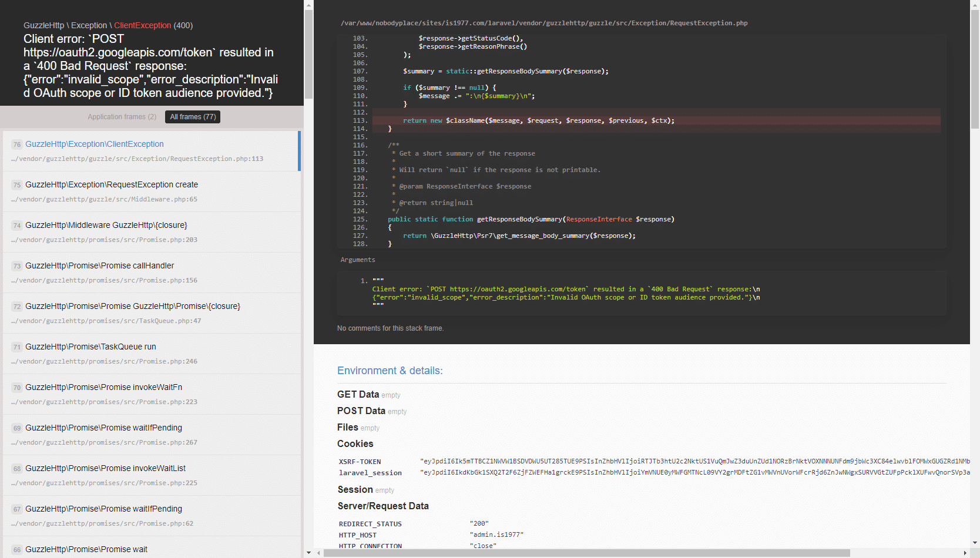Click the bottom horizontal scrollbar thumb
The height and width of the screenshot is (558, 980).
click(x=586, y=553)
